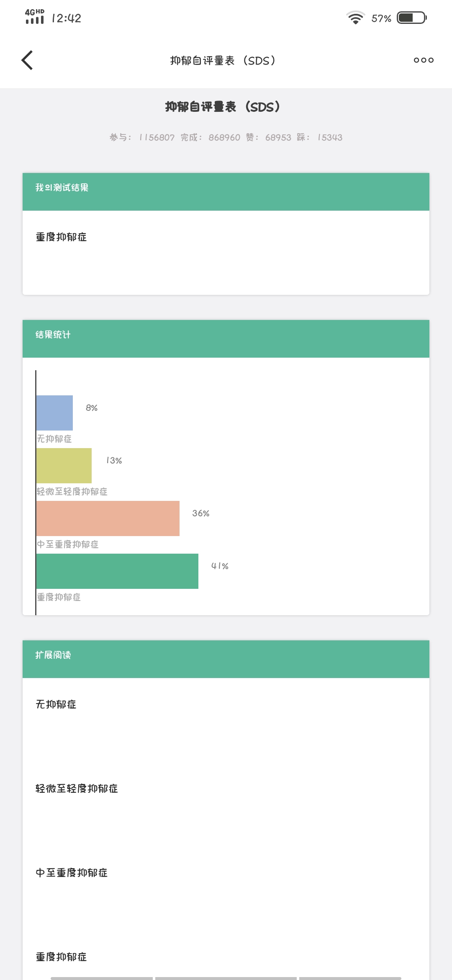Click the 重度抑郁症 test result text
Image resolution: width=452 pixels, height=980 pixels.
61,237
